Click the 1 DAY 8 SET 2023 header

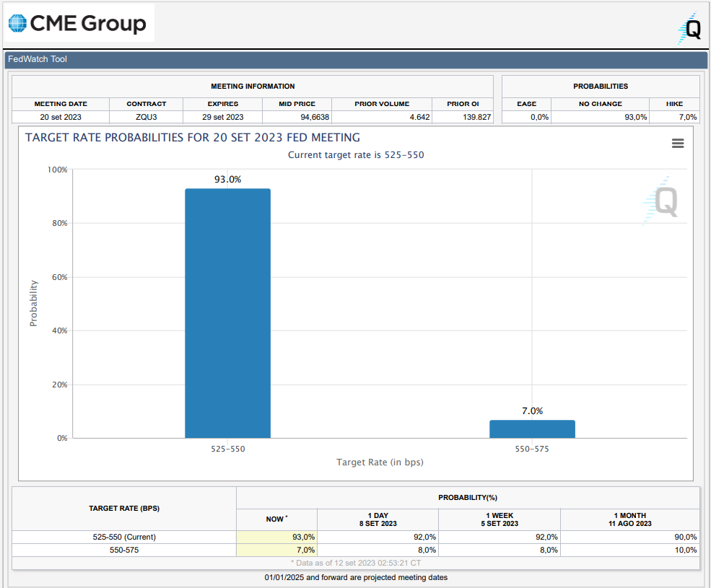(378, 519)
